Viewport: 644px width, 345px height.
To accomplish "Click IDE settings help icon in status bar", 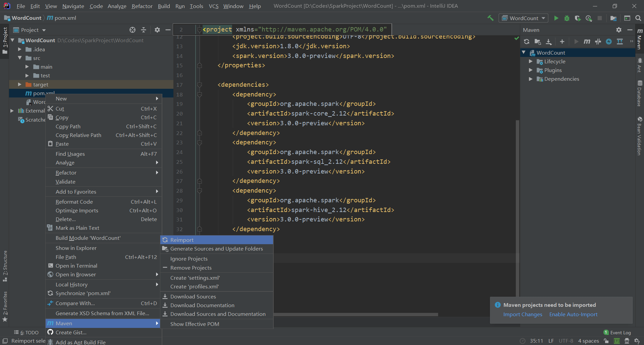I will click(x=637, y=341).
